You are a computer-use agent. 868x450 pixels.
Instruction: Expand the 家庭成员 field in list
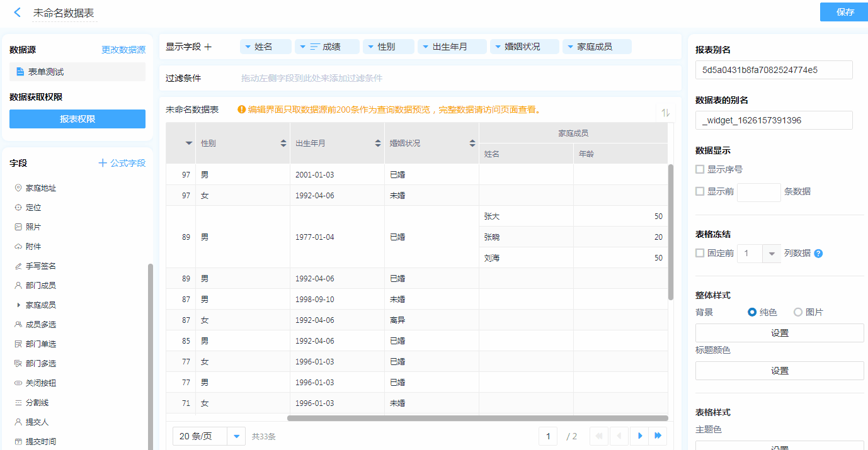click(18, 305)
